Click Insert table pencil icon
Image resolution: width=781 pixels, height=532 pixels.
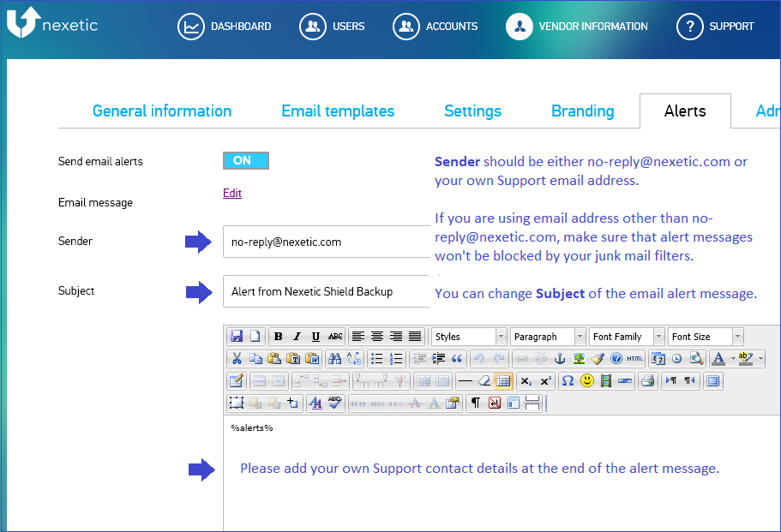click(x=237, y=381)
